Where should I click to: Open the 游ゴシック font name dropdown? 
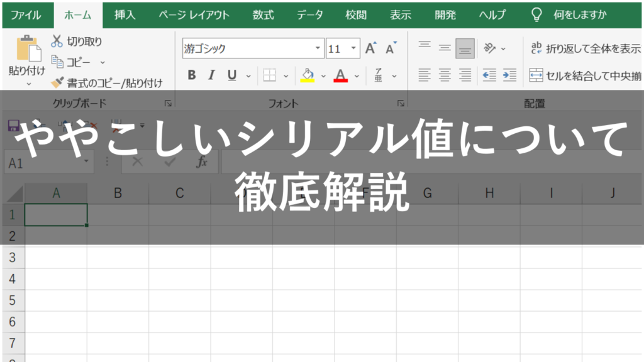(318, 48)
